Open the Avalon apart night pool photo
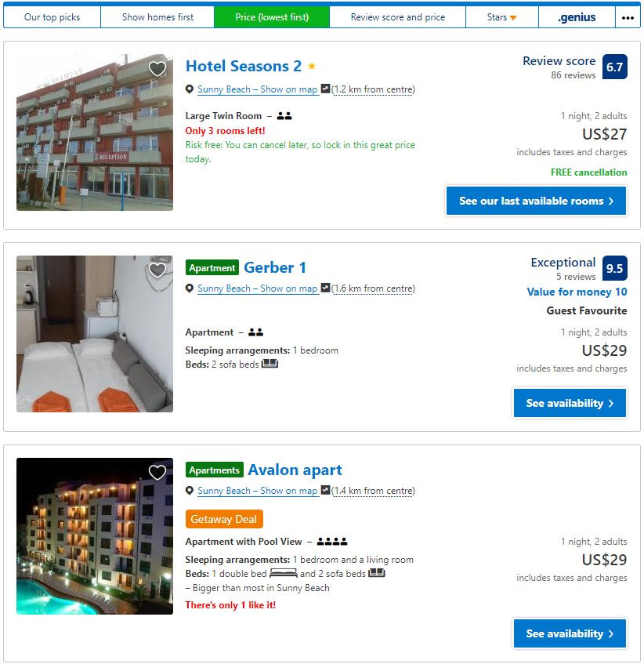 tap(95, 536)
